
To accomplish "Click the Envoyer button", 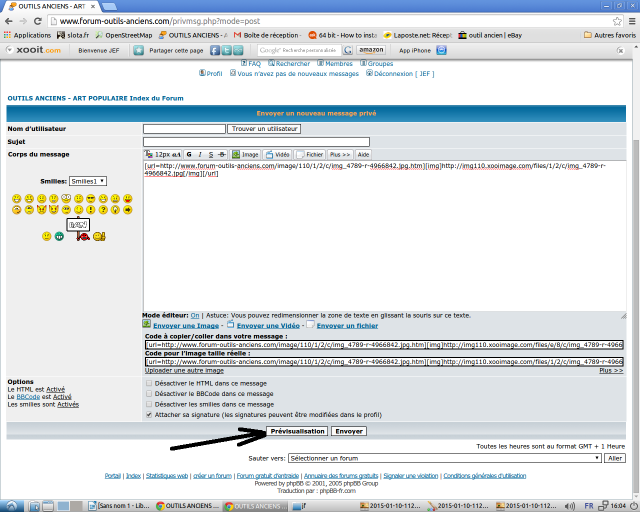I will click(x=349, y=431).
